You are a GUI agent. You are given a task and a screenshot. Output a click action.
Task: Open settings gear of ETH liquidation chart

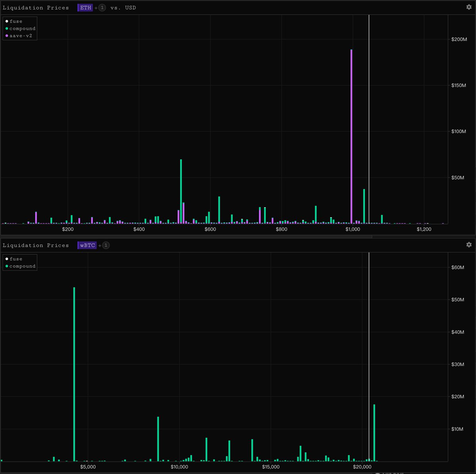tap(469, 7)
